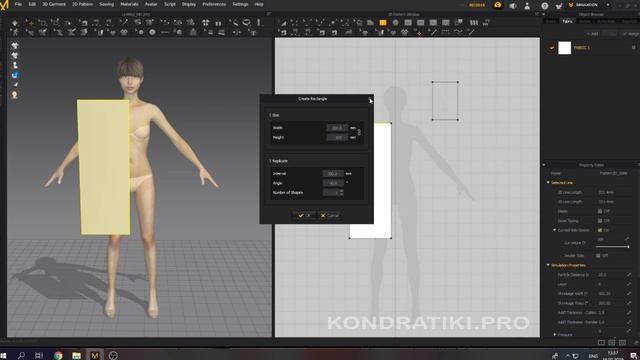Click the three vertical bars icon in 2D toolbar

[473, 23]
